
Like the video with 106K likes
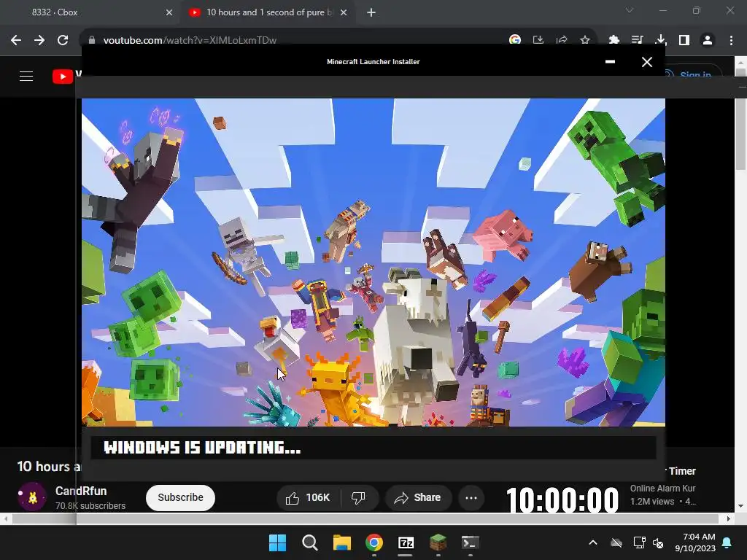[309, 497]
